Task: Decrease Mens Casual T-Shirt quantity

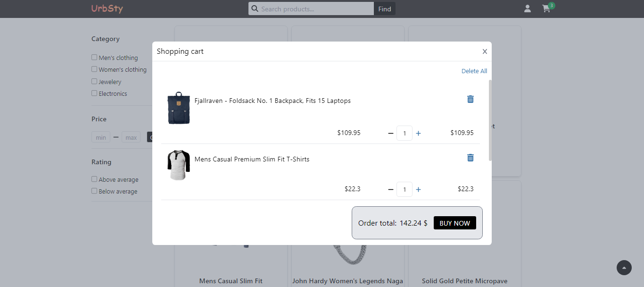Action: tap(390, 189)
